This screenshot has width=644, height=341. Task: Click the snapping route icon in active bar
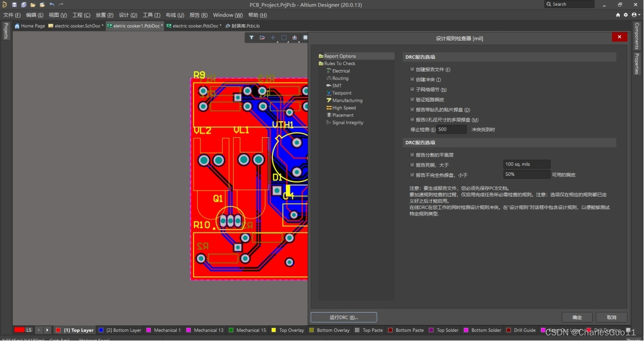pyautogui.click(x=262, y=38)
